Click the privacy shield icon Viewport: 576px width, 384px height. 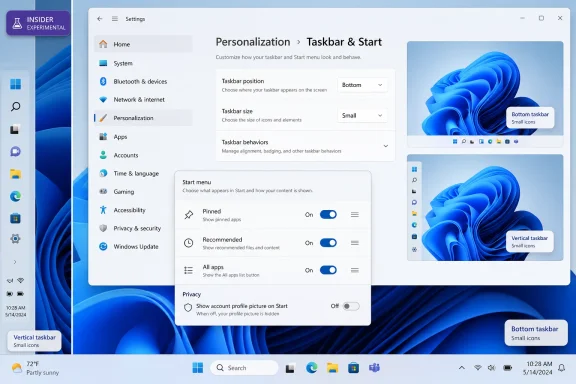coord(188,308)
